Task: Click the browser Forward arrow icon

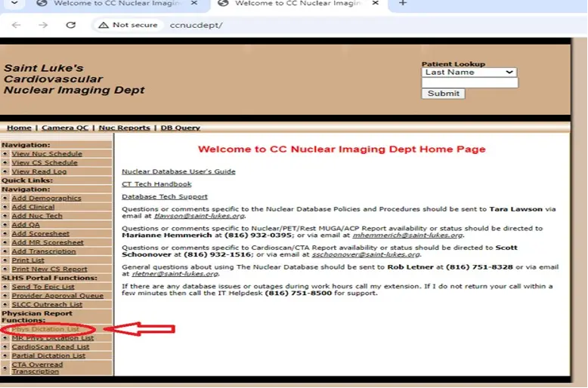Action: pyautogui.click(x=43, y=25)
